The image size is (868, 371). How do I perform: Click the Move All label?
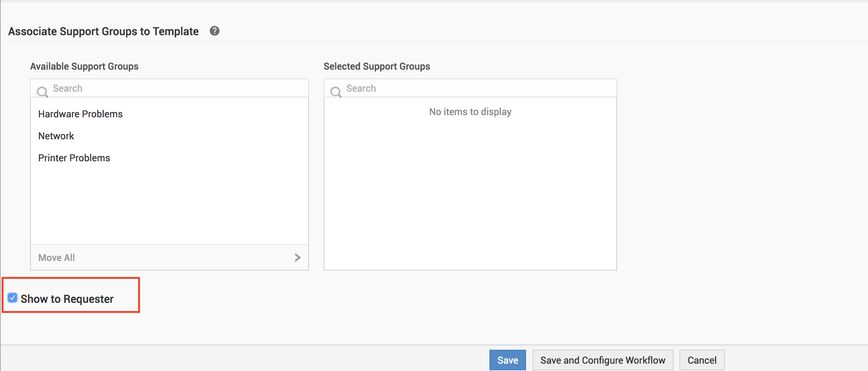56,258
